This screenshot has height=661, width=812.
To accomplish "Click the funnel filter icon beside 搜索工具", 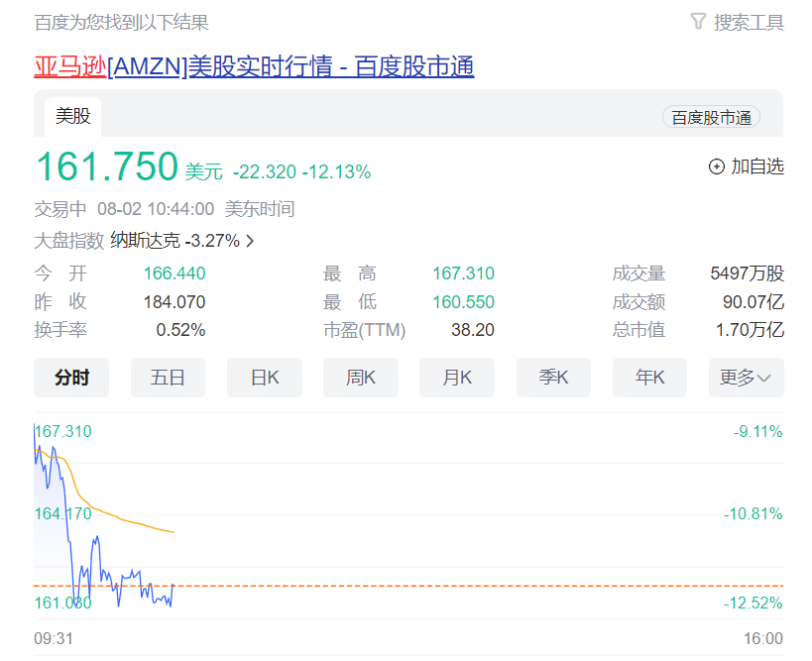I will [698, 22].
